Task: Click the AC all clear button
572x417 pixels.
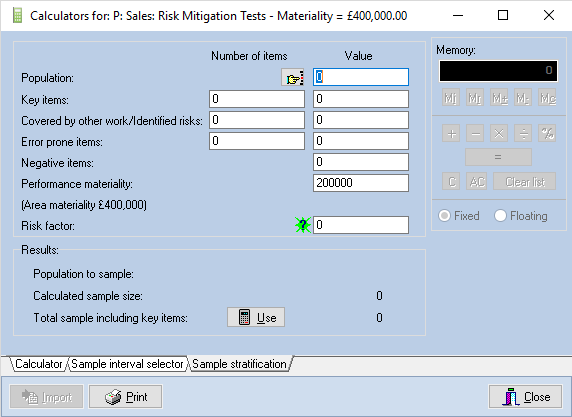Action: pyautogui.click(x=476, y=181)
